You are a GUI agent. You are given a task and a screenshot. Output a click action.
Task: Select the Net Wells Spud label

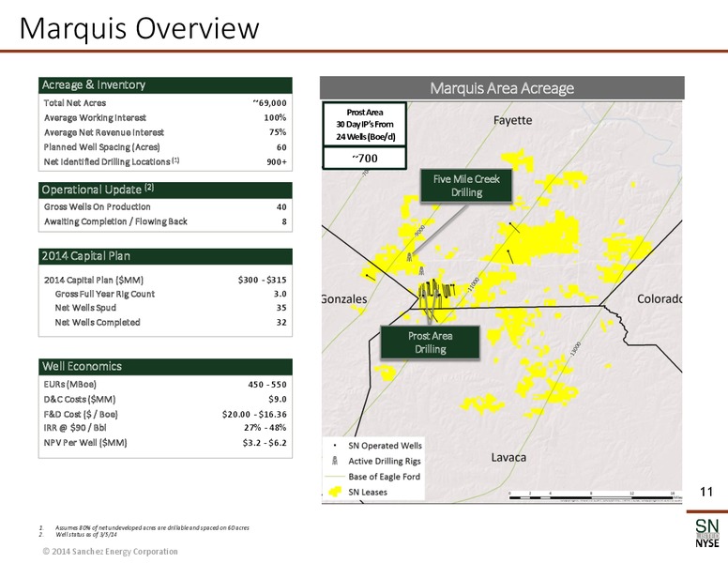click(x=85, y=308)
